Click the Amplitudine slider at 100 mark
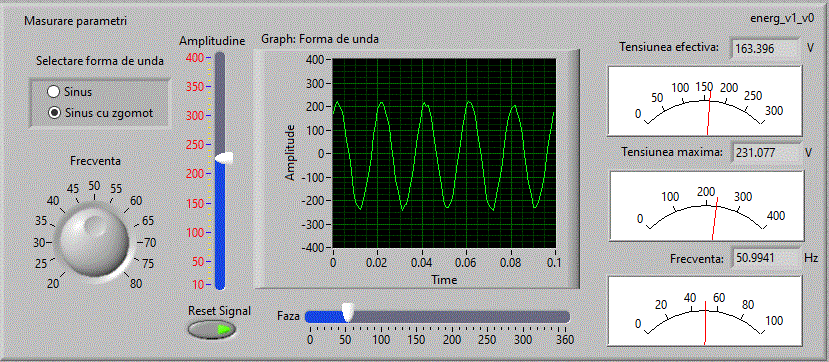The height and width of the screenshot is (362, 829). coord(220,233)
